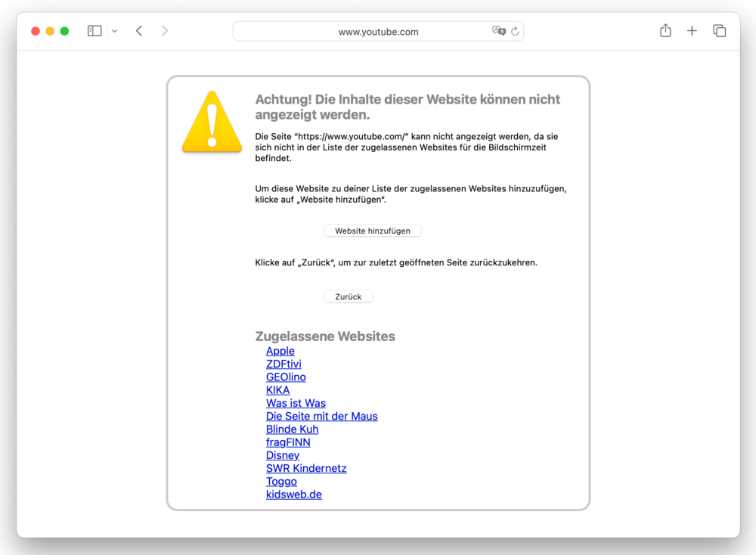Viewport: 756px width, 555px height.
Task: Minimize the window with yellow button
Action: pos(50,31)
